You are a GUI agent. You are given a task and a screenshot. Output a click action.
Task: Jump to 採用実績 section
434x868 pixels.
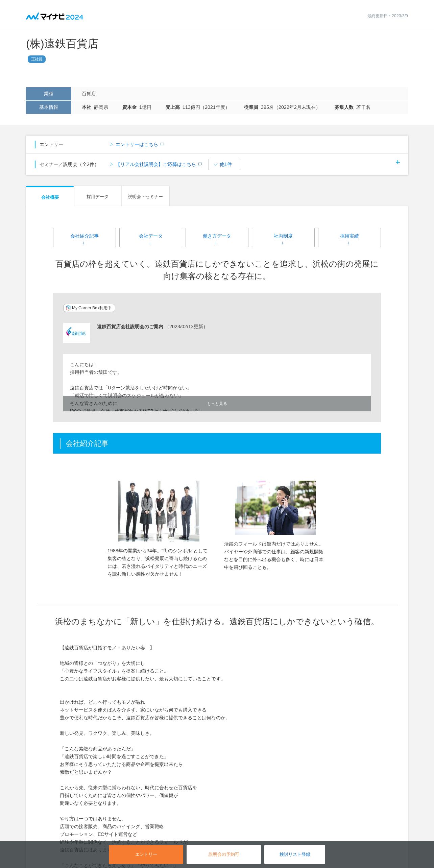[349, 238]
